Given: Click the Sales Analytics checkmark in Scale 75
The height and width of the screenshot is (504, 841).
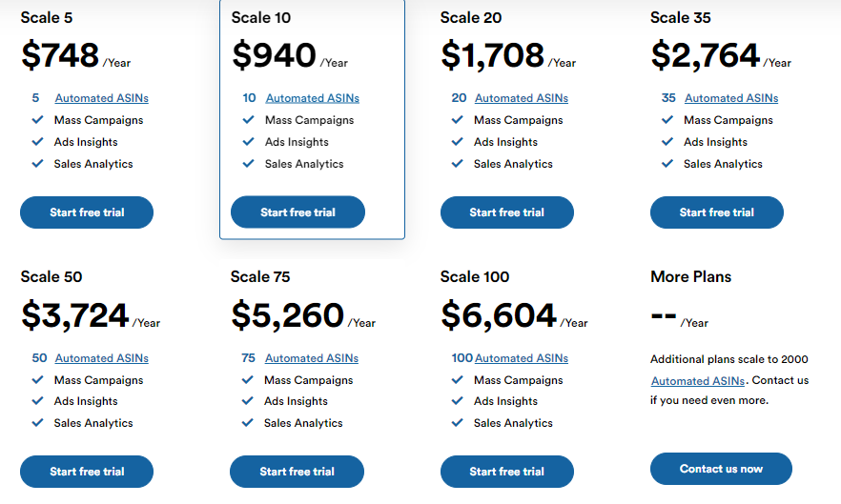Looking at the screenshot, I should (x=247, y=422).
